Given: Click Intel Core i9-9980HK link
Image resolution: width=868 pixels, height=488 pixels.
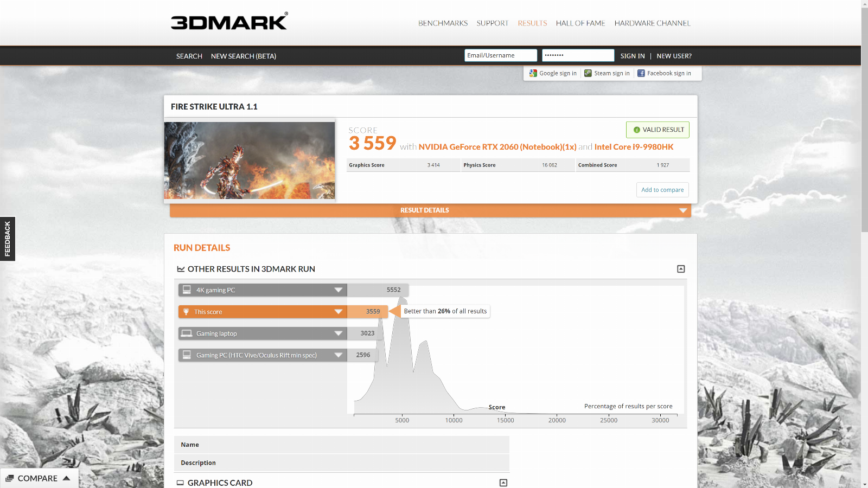Looking at the screenshot, I should (x=634, y=147).
